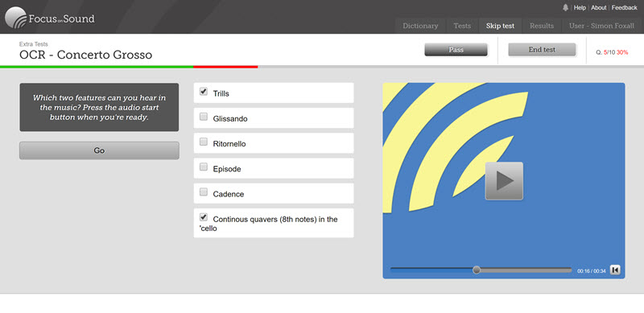
Task: Open the User - Simon Foxall menu
Action: pos(601,26)
